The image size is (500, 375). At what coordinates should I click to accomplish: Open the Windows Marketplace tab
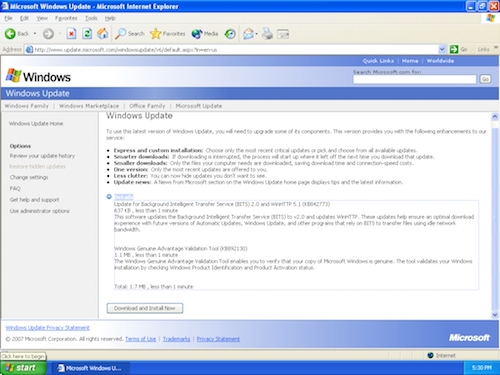tap(89, 106)
